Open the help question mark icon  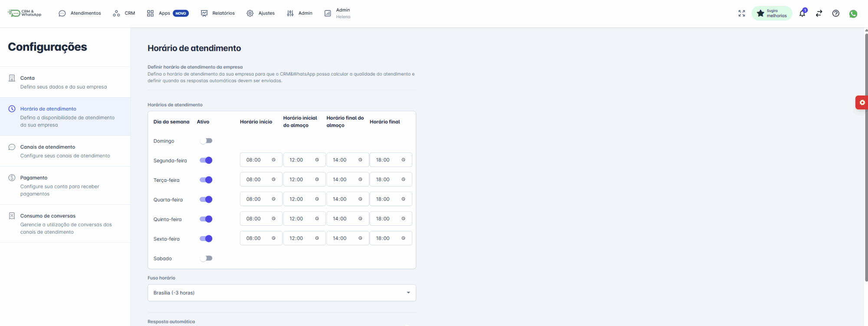(x=835, y=13)
